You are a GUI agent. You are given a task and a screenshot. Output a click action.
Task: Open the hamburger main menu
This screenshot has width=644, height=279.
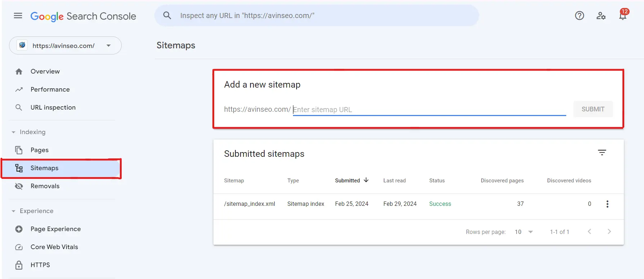click(18, 15)
